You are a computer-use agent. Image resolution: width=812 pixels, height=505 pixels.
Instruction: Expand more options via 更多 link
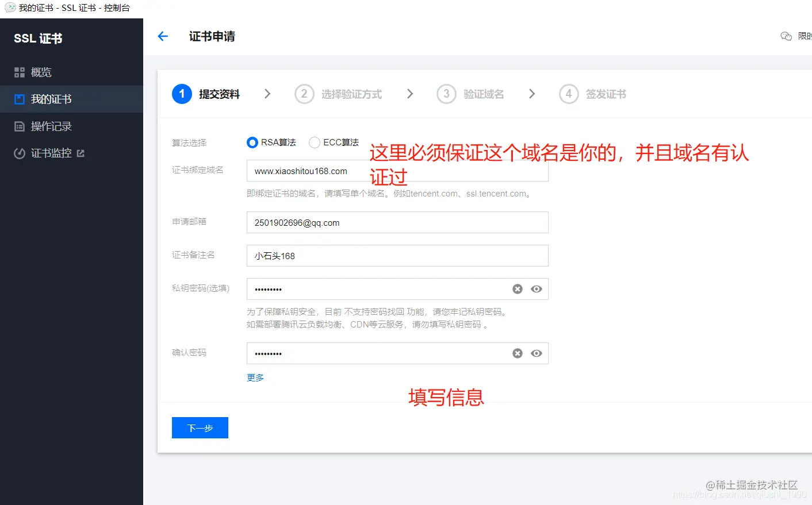255,377
